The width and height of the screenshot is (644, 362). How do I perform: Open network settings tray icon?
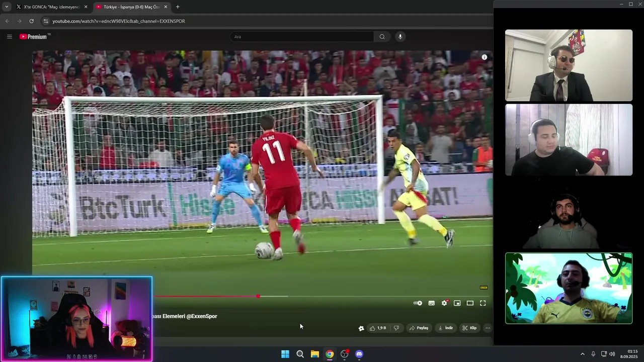point(604,354)
